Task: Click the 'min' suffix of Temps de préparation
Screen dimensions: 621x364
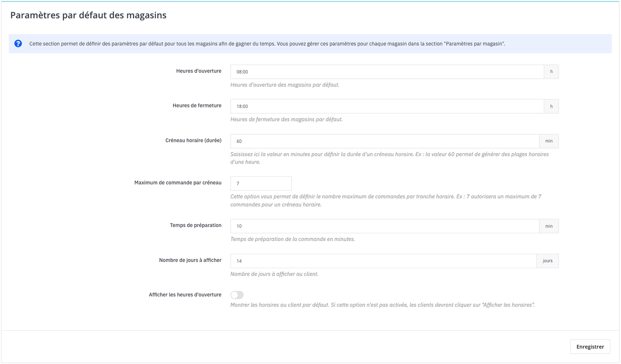Action: coord(549,226)
